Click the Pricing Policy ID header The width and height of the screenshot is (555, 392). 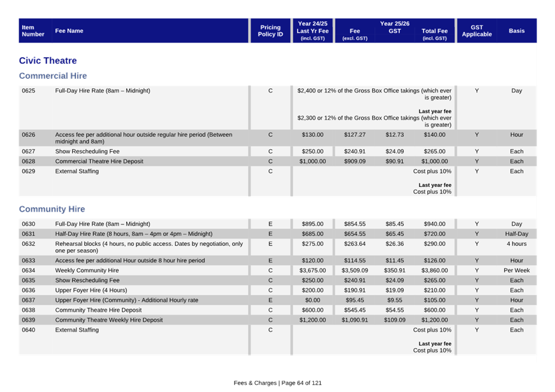270,31
